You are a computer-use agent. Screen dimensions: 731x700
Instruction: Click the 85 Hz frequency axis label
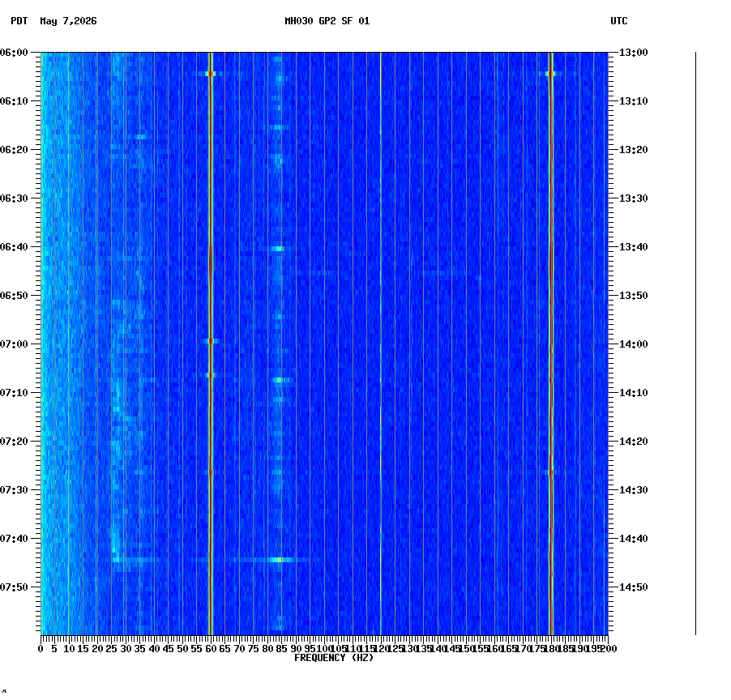pyautogui.click(x=281, y=649)
